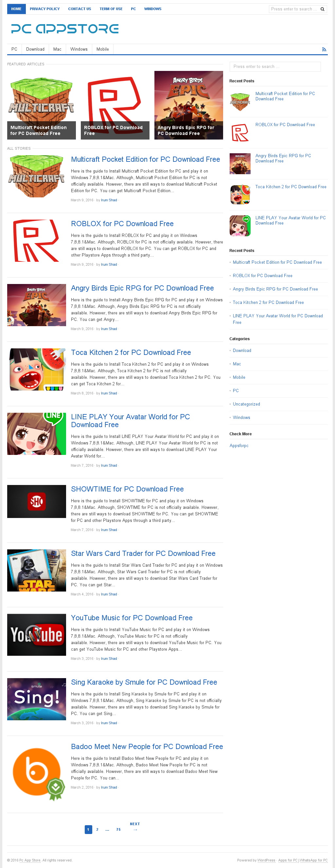Open Appsforpc link under Check More
This screenshot has height=868, width=335.
coord(239,446)
